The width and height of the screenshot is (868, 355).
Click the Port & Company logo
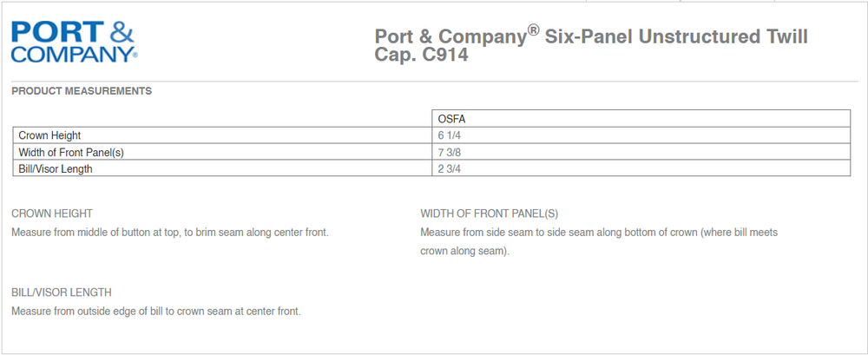coord(73,42)
